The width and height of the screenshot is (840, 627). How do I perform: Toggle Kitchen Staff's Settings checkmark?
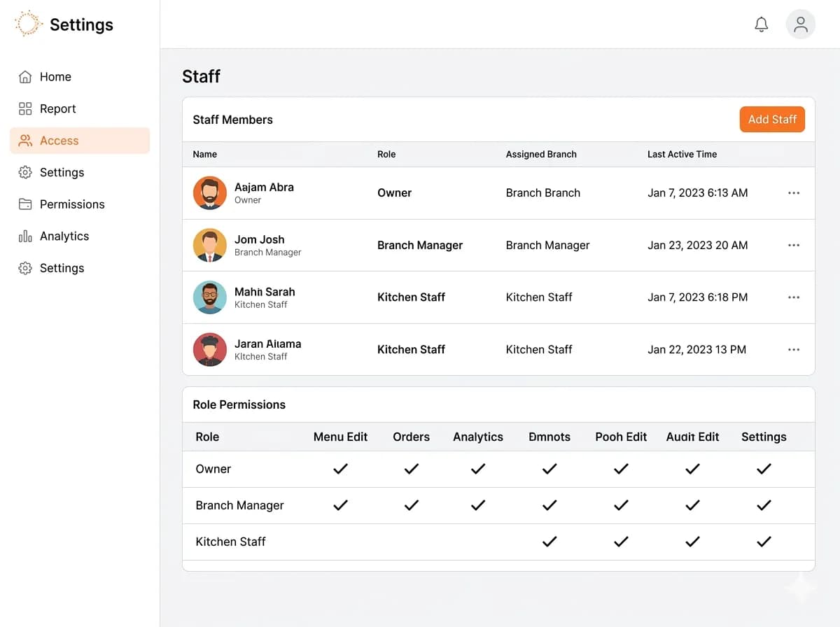pyautogui.click(x=764, y=542)
